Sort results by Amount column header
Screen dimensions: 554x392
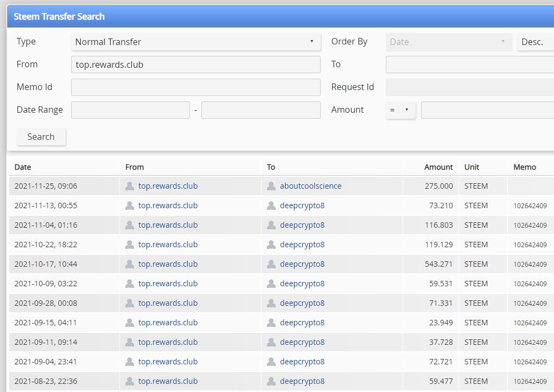(x=438, y=167)
